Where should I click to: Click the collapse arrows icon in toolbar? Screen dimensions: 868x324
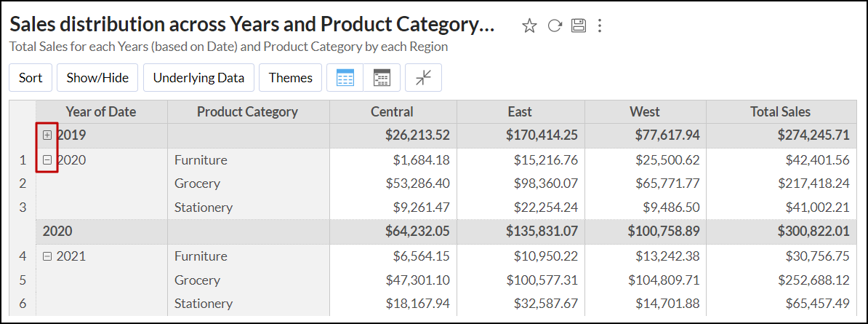pyautogui.click(x=423, y=78)
